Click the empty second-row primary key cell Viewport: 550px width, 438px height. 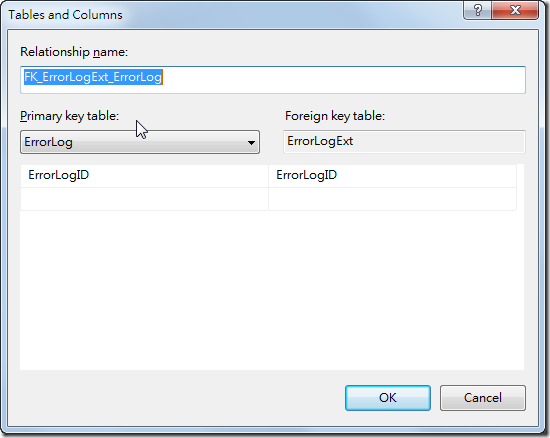[145, 199]
